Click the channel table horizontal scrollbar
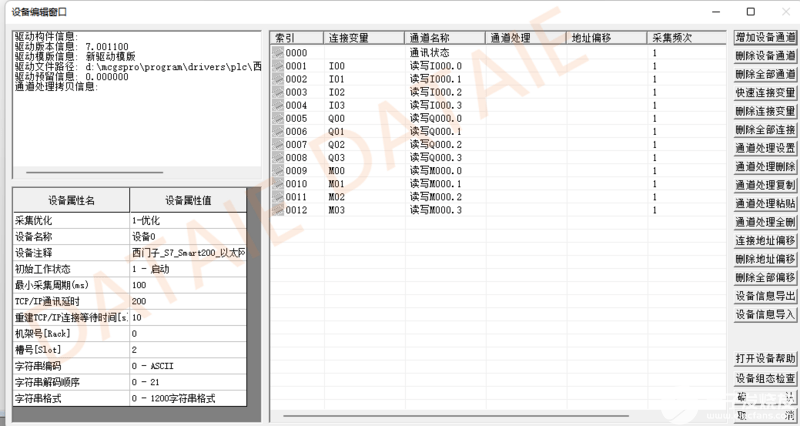The width and height of the screenshot is (800, 426). click(456, 416)
